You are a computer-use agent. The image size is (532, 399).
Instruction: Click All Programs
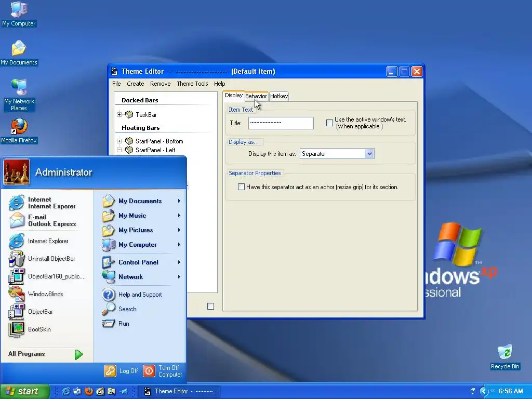[46, 354]
